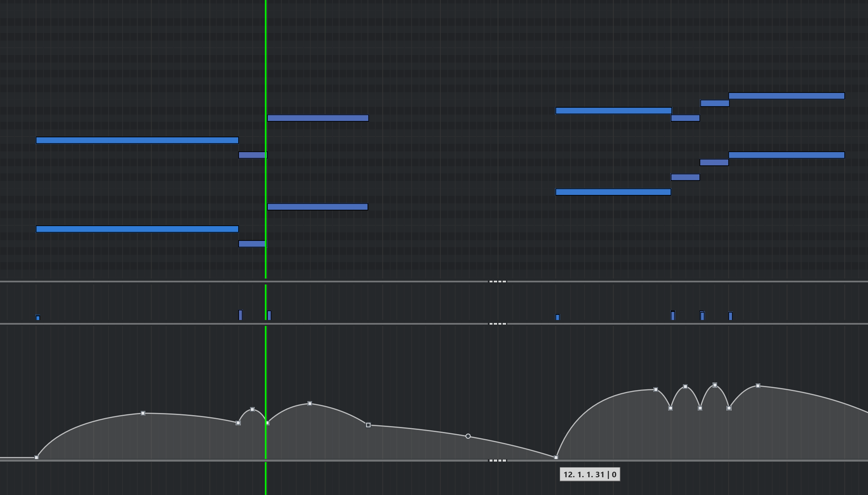Select the highest automation point among the three small arches
Image resolution: width=868 pixels, height=495 pixels.
pos(715,385)
